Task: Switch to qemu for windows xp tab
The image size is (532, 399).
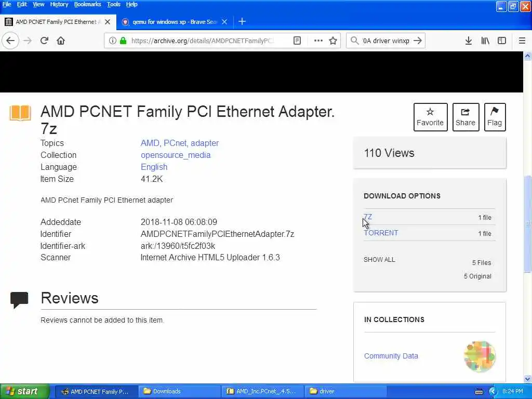Action: click(x=175, y=22)
